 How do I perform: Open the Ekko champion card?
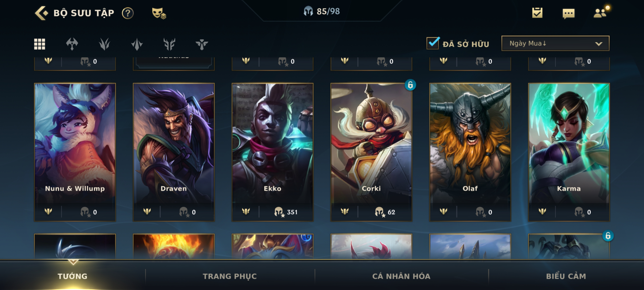point(272,152)
